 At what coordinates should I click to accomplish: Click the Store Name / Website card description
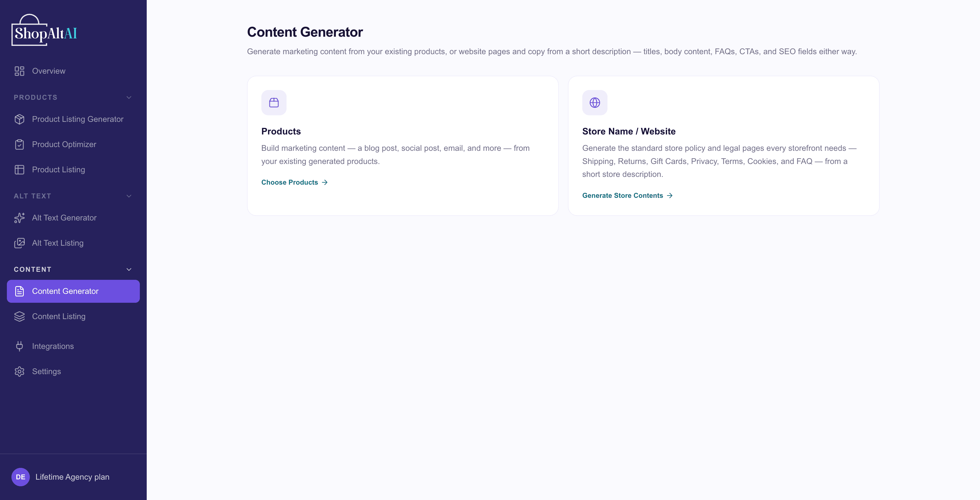719,161
